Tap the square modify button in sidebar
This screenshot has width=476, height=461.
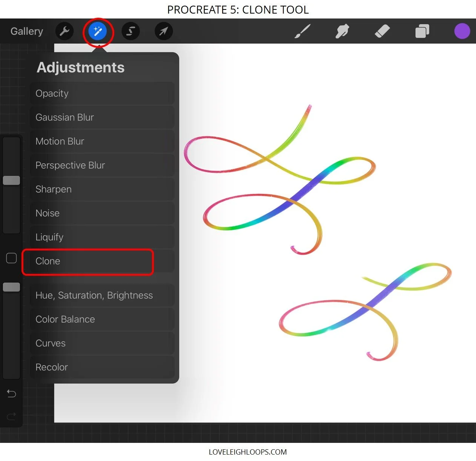(11, 258)
